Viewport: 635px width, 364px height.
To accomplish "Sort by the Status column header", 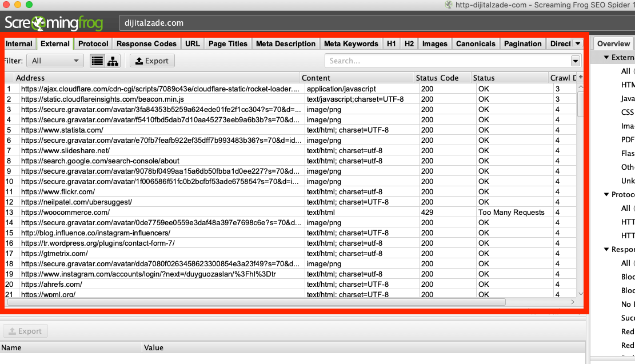I will [x=509, y=78].
